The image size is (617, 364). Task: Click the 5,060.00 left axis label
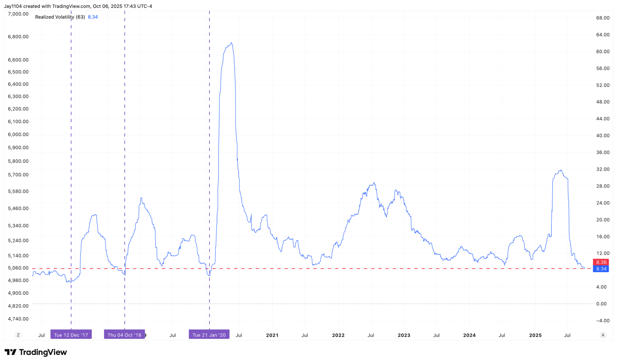pyautogui.click(x=18, y=268)
